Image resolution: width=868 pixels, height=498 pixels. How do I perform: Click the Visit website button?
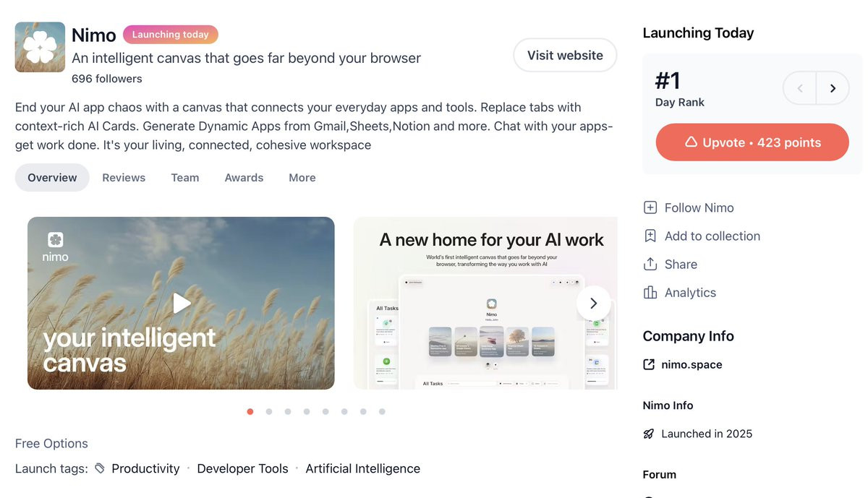coord(565,56)
